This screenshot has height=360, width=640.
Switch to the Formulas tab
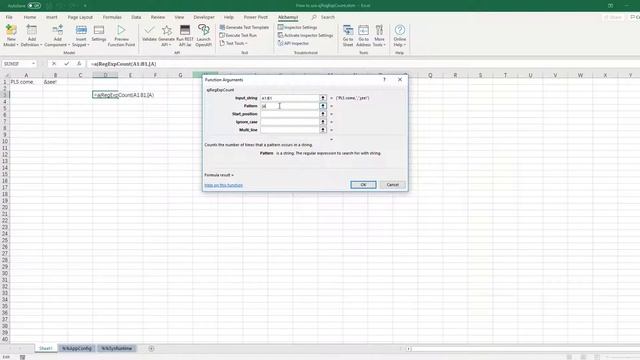point(112,17)
